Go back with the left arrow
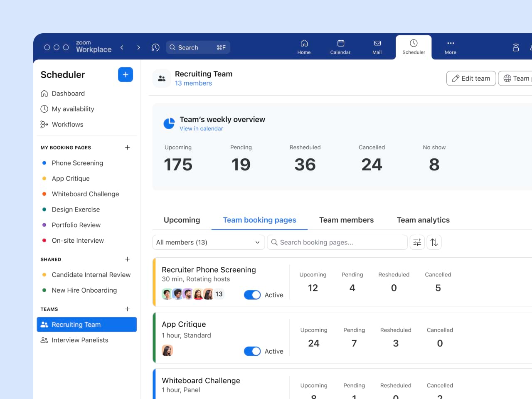532x399 pixels. (122, 47)
